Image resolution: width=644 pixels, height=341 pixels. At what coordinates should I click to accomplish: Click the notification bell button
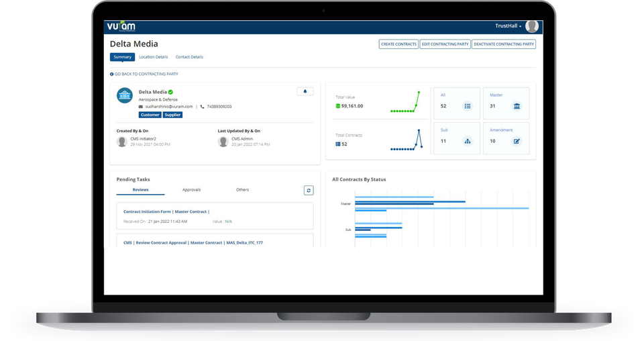305,91
